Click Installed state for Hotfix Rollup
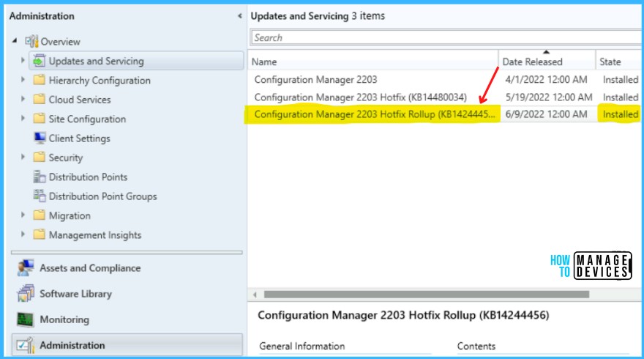 pos(620,114)
